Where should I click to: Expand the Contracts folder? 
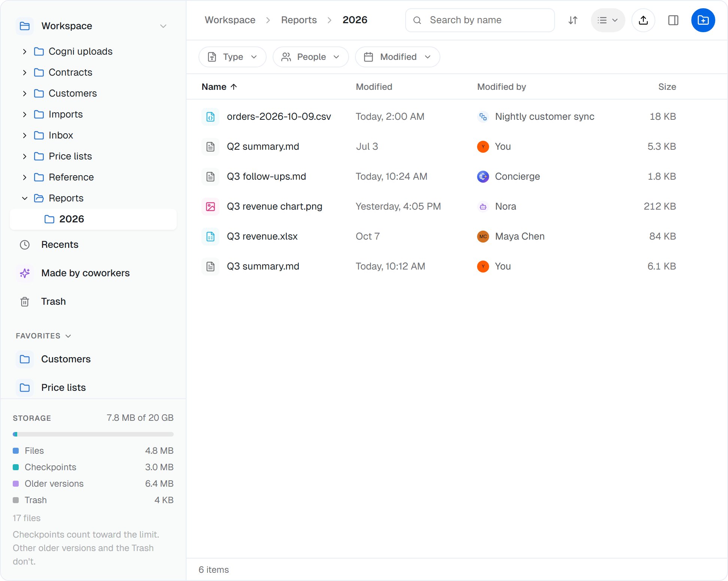click(25, 73)
